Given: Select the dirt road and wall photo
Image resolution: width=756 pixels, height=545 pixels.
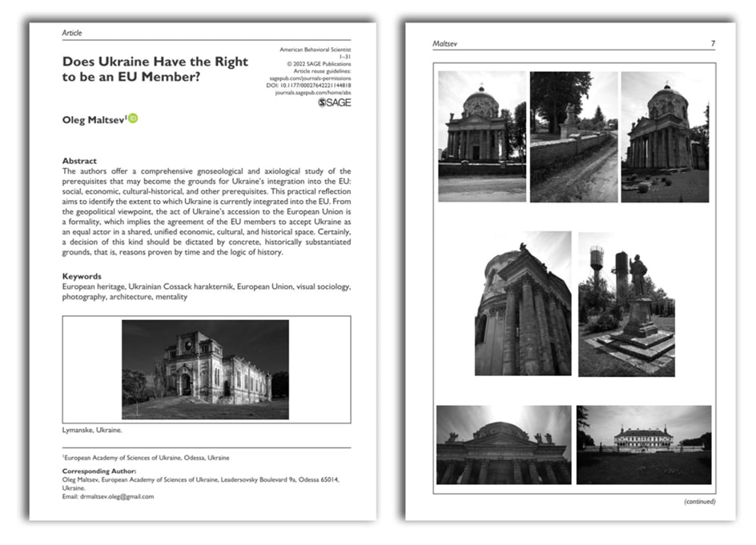Looking at the screenshot, I should tap(573, 136).
